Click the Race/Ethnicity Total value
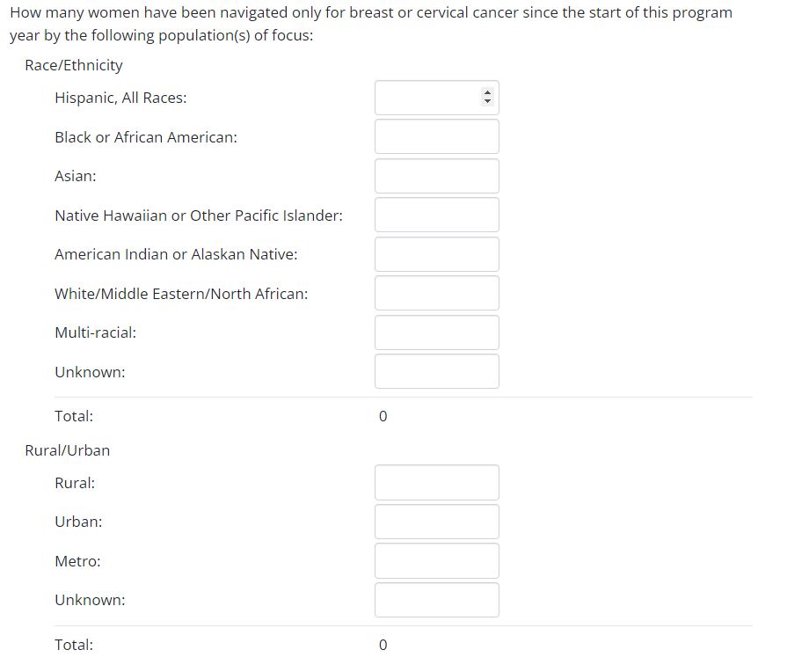Viewport: 802px width, 672px height. tap(383, 416)
